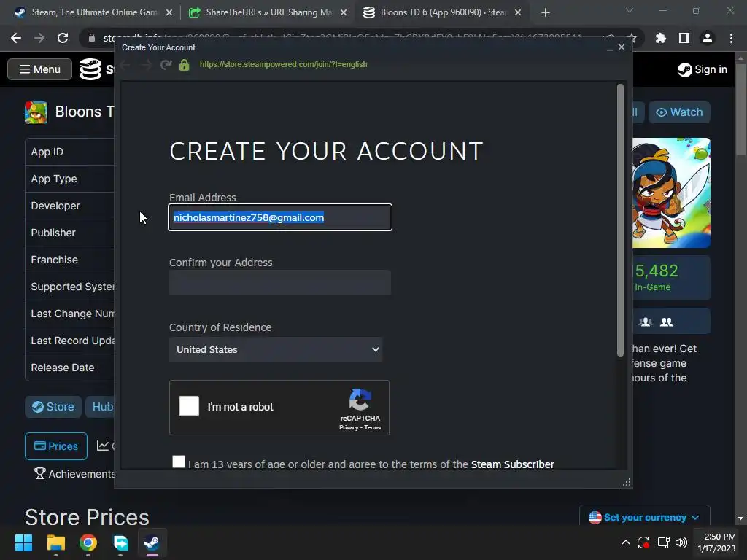Click the Release Date row
Viewport: 747px width, 560px height.
[x=69, y=367]
